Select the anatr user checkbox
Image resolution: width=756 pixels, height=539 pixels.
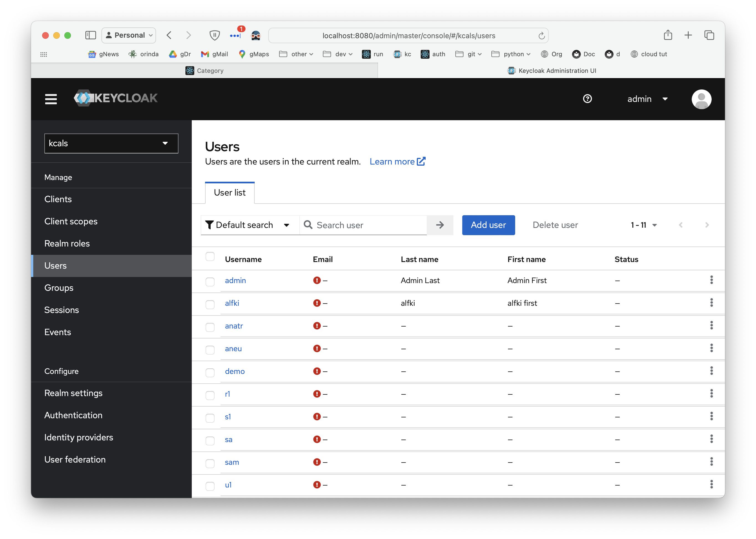210,327
